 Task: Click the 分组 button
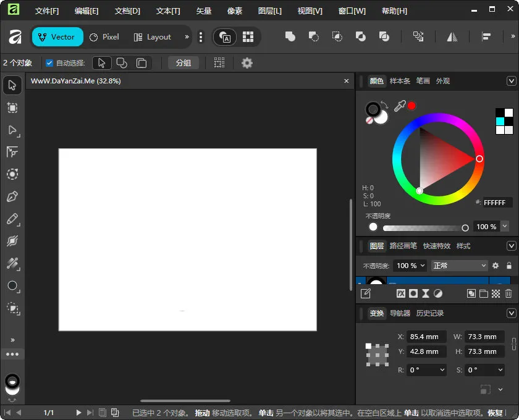(x=183, y=62)
